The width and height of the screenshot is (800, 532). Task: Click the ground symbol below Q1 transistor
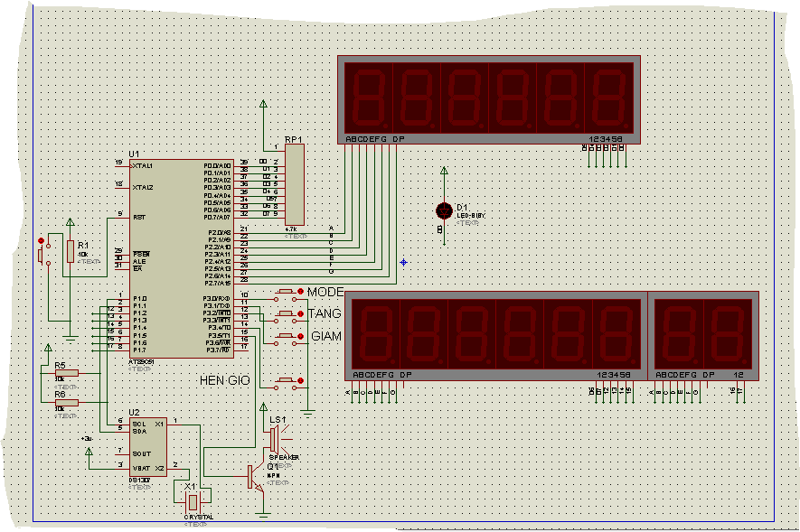263,517
